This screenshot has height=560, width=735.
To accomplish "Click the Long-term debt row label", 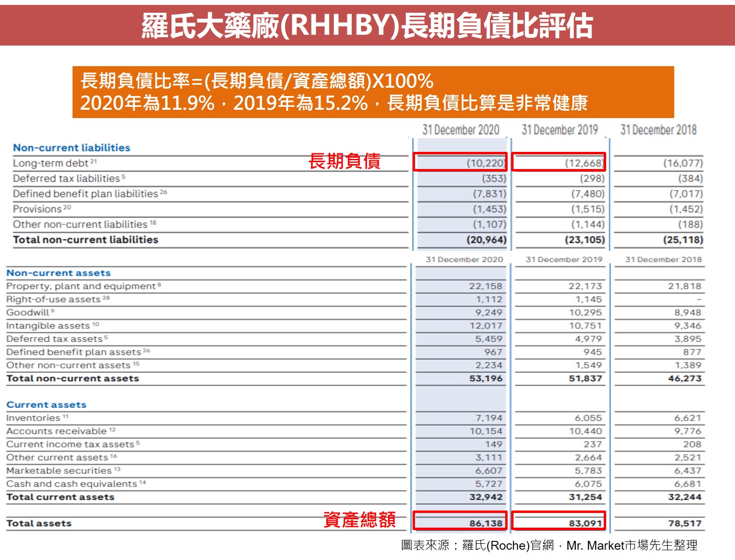I will point(55,163).
